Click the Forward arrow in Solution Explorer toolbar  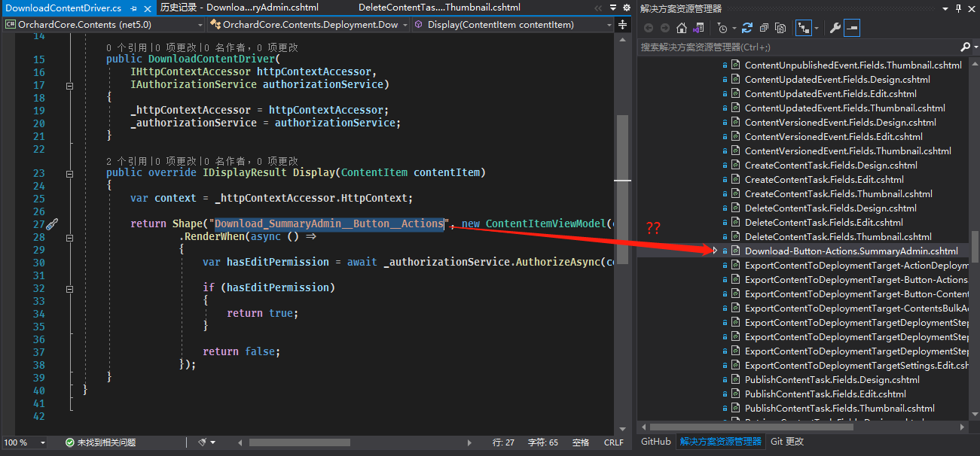tap(665, 28)
